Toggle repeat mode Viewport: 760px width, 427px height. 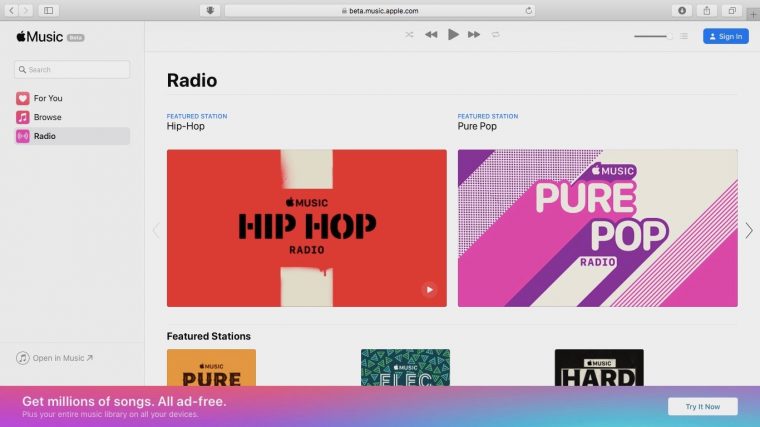(x=496, y=35)
